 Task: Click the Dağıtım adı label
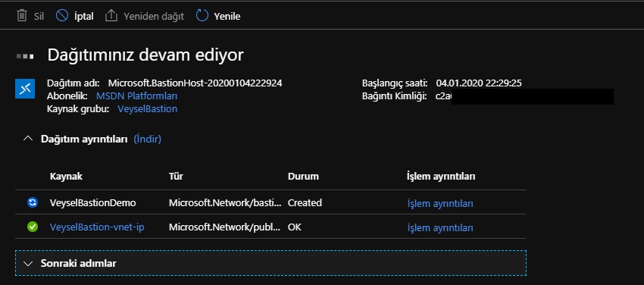[x=73, y=83]
